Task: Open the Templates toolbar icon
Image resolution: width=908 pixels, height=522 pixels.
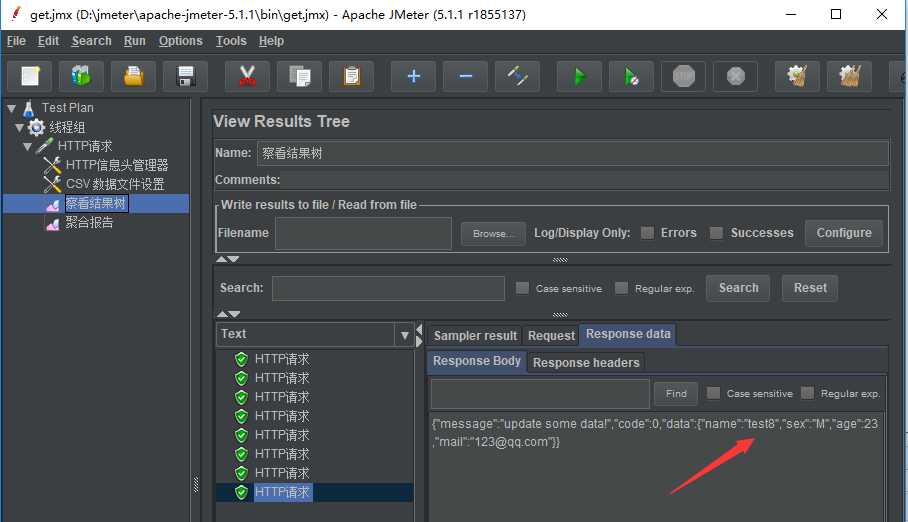Action: 81,76
